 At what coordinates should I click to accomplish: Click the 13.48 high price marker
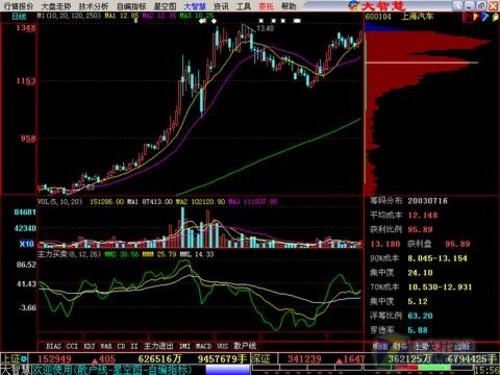click(x=265, y=28)
